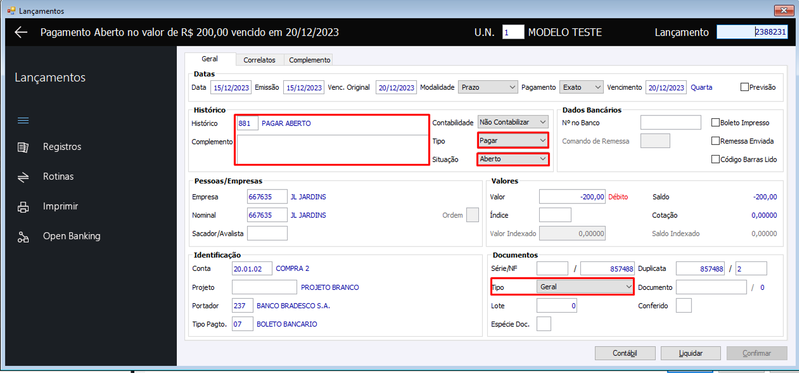Click the Nominal code field

tap(267, 215)
